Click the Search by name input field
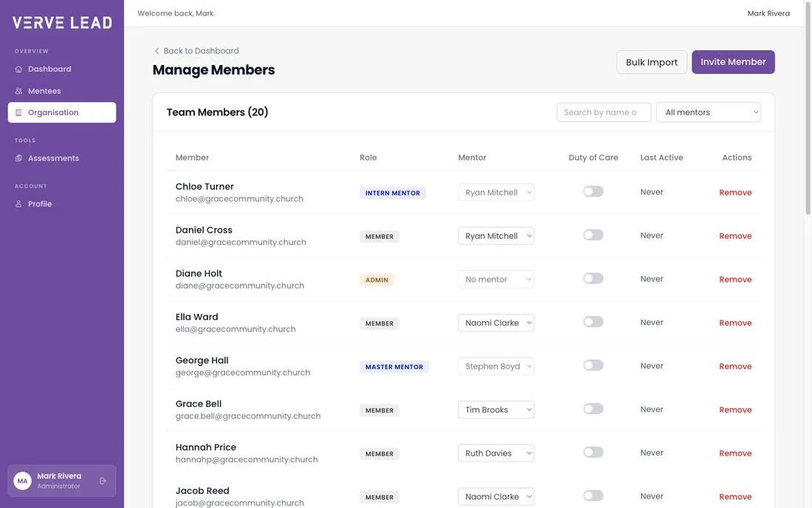Image resolution: width=812 pixels, height=508 pixels. pyautogui.click(x=604, y=111)
